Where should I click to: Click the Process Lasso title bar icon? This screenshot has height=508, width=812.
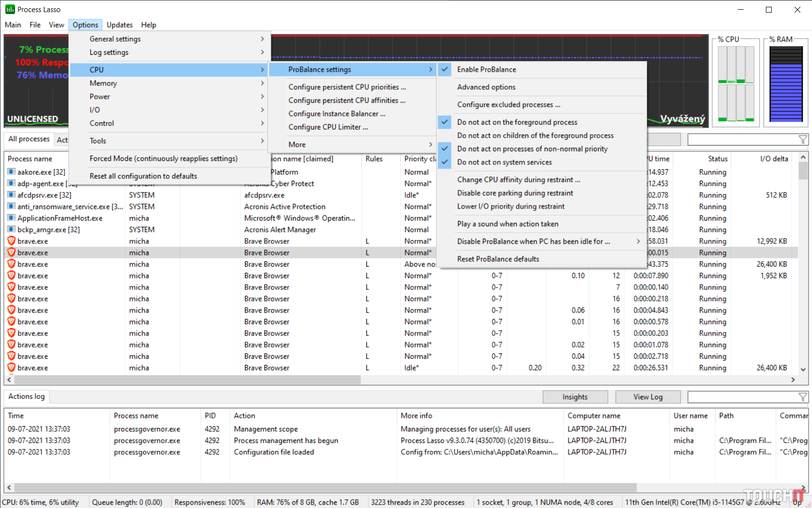pos(10,9)
